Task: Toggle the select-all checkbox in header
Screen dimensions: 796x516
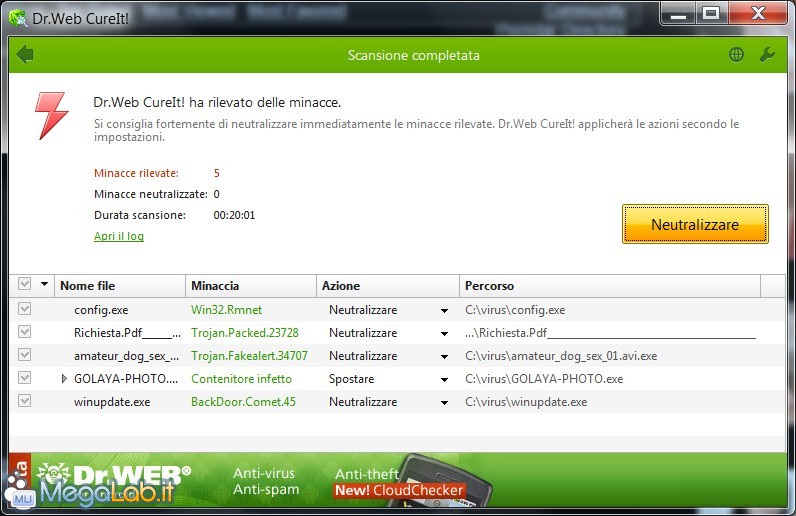Action: coord(24,284)
